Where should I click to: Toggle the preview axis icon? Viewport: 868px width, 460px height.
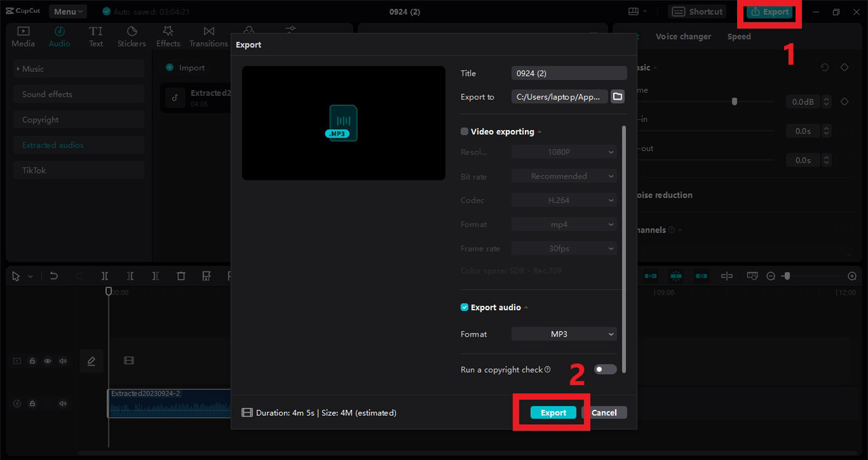pyautogui.click(x=727, y=276)
